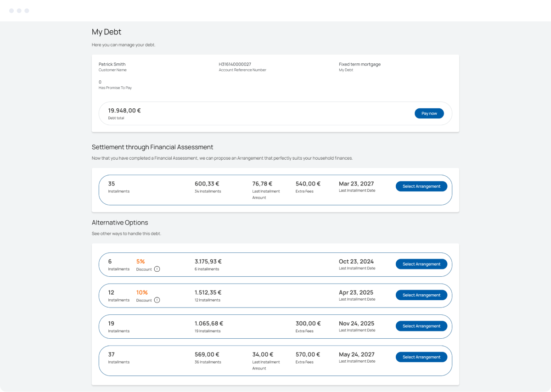
Task: Click the Pay now button
Action: 429,113
